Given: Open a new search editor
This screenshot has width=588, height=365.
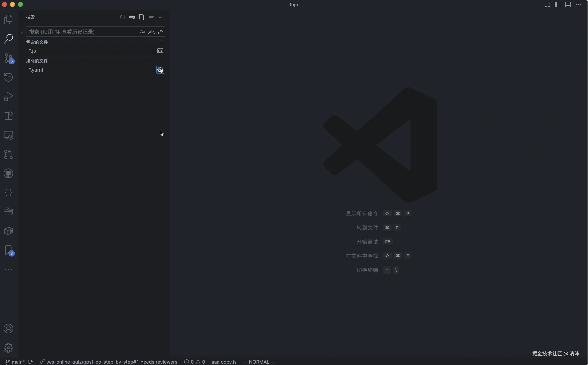Looking at the screenshot, I should pyautogui.click(x=142, y=17).
